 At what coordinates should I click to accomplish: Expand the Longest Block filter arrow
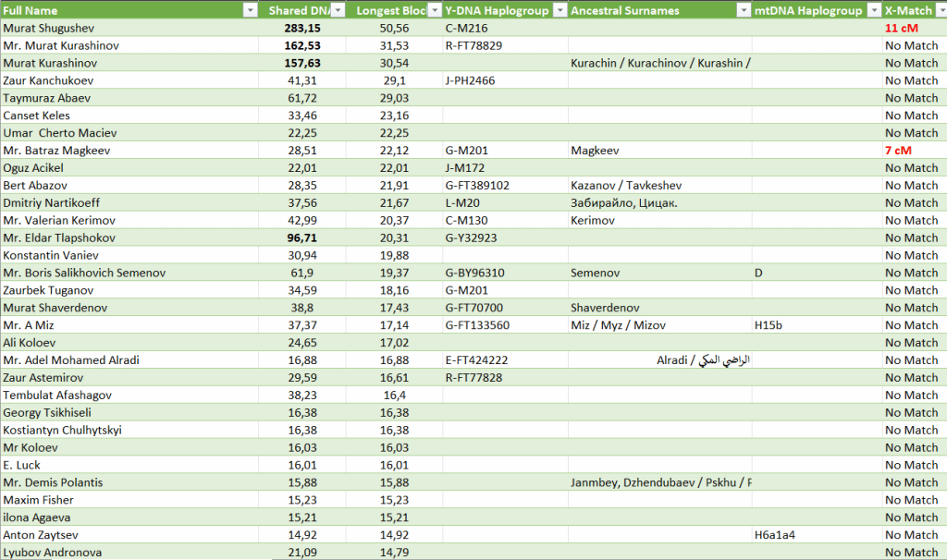(x=432, y=10)
